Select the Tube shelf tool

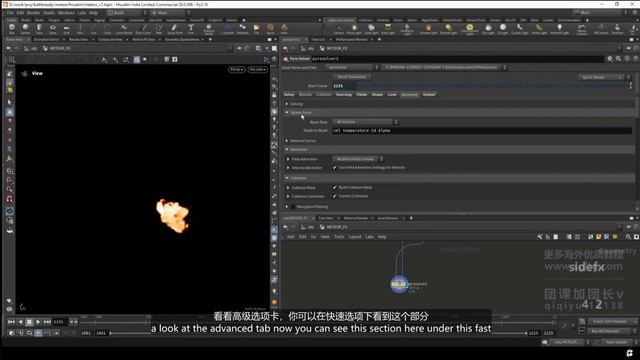(39, 29)
